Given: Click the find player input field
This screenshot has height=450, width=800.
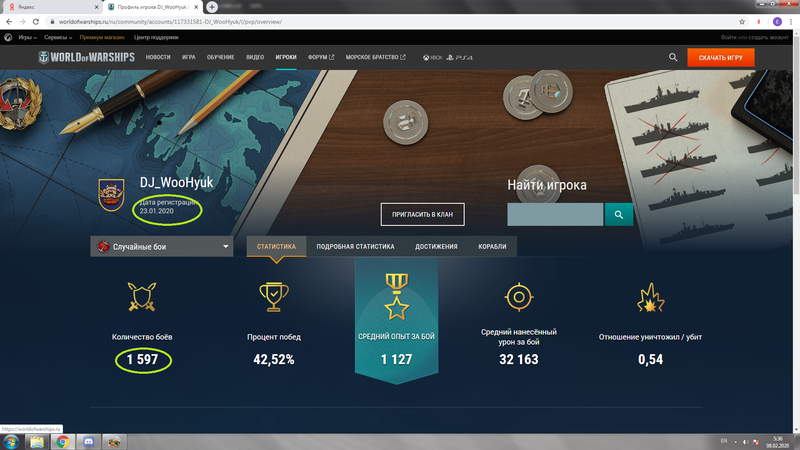Looking at the screenshot, I should [555, 214].
